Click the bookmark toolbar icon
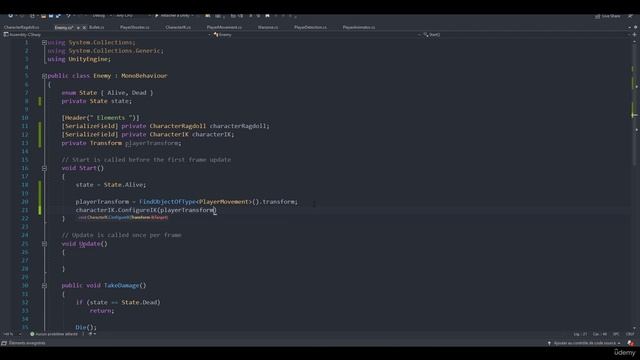This screenshot has width=640, height=360. click(x=267, y=16)
